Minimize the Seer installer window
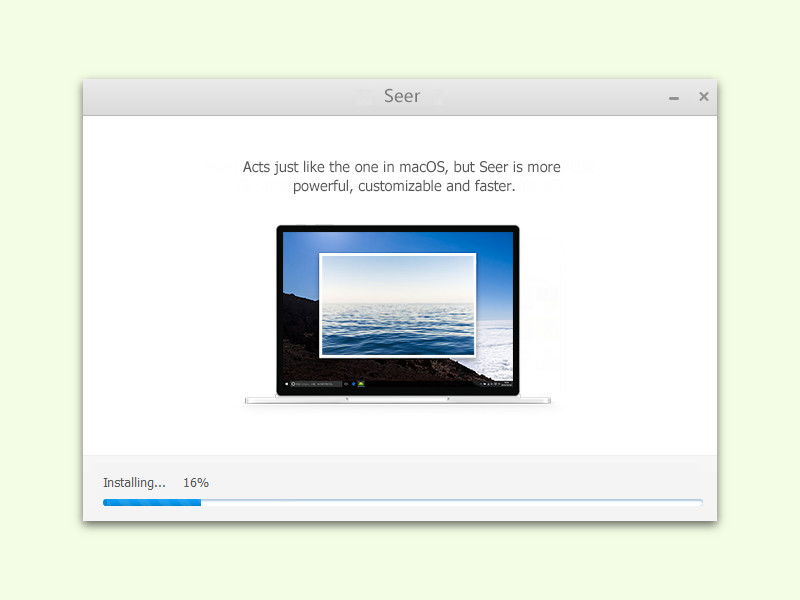The height and width of the screenshot is (600, 800). pos(674,97)
